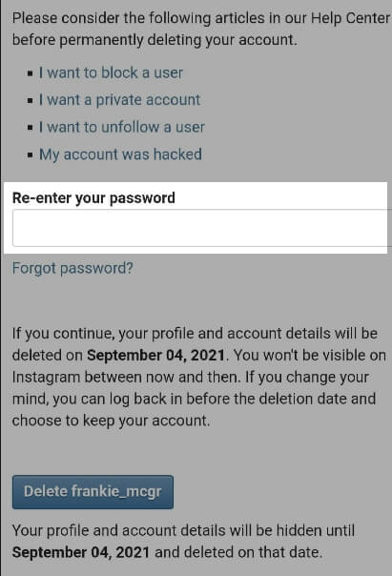Click the word "Instagram" in the paragraph
The width and height of the screenshot is (392, 576).
point(47,378)
